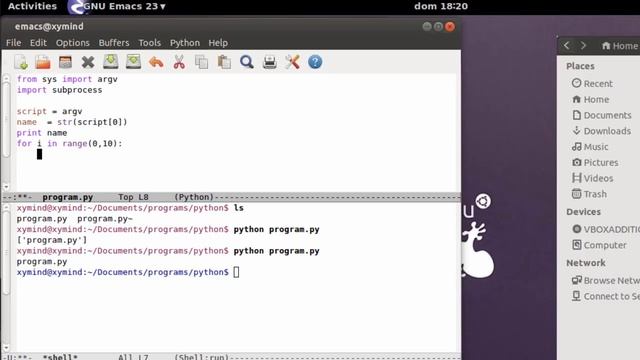Open the Edit menu
The height and width of the screenshot is (360, 640).
pos(38,43)
